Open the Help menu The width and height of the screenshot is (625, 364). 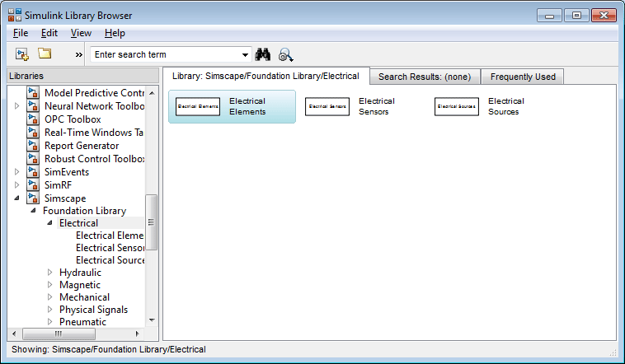pyautogui.click(x=115, y=33)
